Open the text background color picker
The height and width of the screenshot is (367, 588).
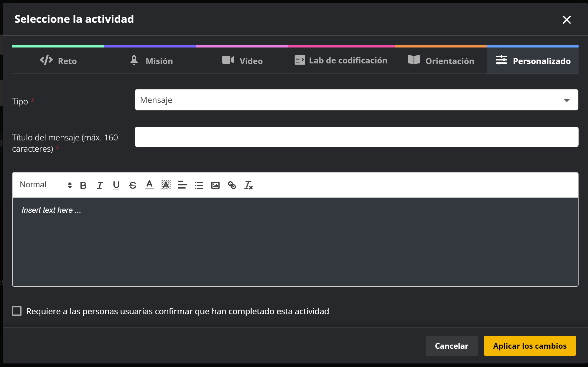(166, 185)
